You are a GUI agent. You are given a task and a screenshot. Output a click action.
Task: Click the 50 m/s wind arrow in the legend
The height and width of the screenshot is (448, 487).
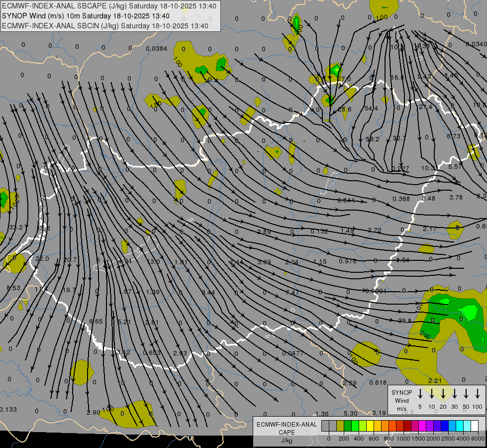click(x=466, y=393)
